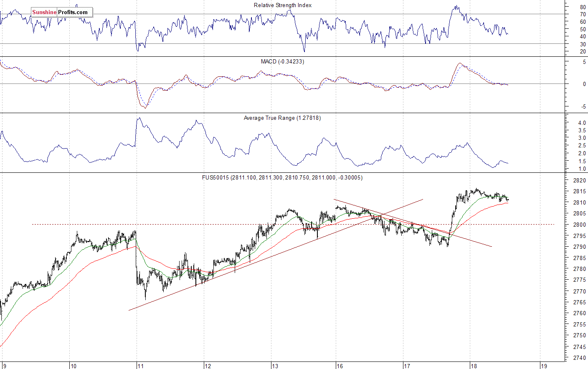The image size is (588, 369).
Task: Click the FUS50015 price header text
Action: coord(282,177)
